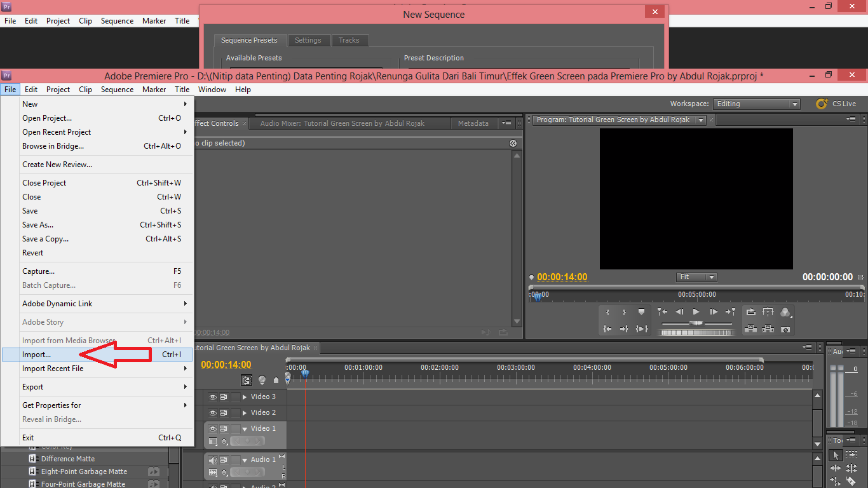Toggle Snap in the timeline
Viewport: 868px width, 488px height.
click(x=247, y=380)
